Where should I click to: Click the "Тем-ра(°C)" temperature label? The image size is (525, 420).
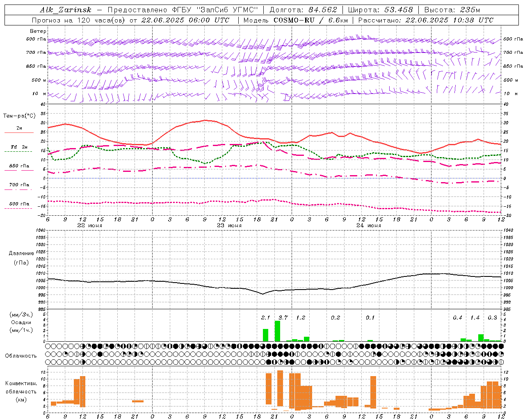[x=19, y=116]
